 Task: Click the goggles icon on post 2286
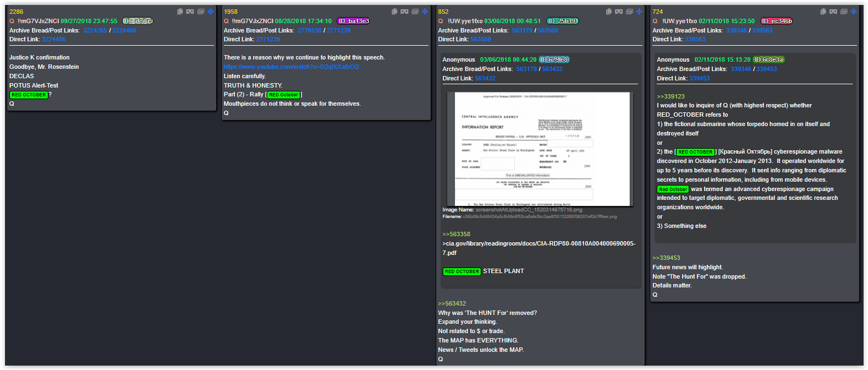pyautogui.click(x=190, y=12)
